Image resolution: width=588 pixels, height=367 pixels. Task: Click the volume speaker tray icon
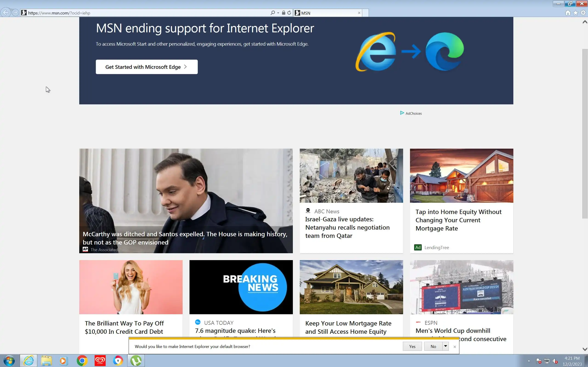(x=555, y=361)
